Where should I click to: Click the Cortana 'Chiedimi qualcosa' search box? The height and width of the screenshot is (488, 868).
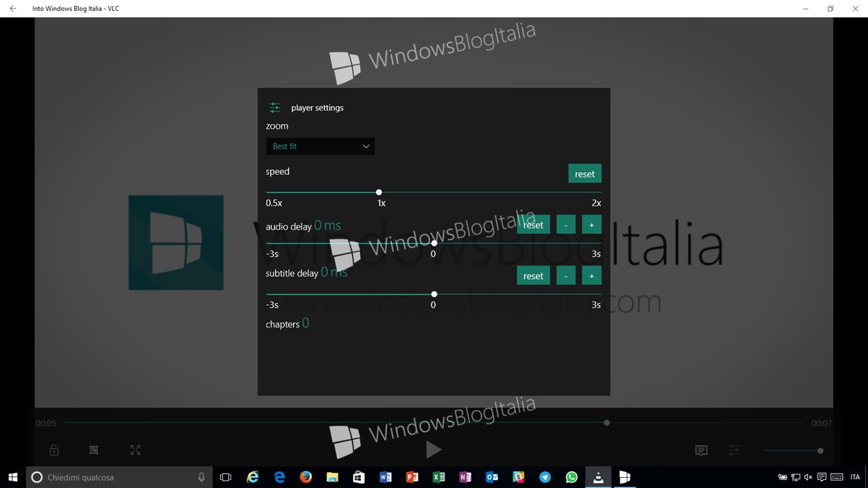click(x=119, y=477)
